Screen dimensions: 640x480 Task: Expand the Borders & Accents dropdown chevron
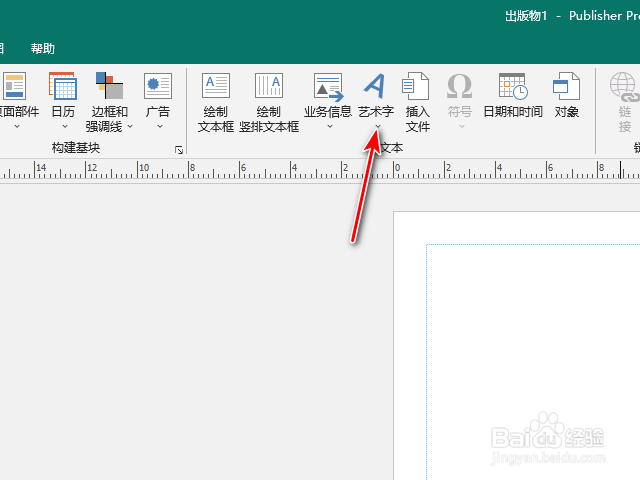click(x=130, y=127)
